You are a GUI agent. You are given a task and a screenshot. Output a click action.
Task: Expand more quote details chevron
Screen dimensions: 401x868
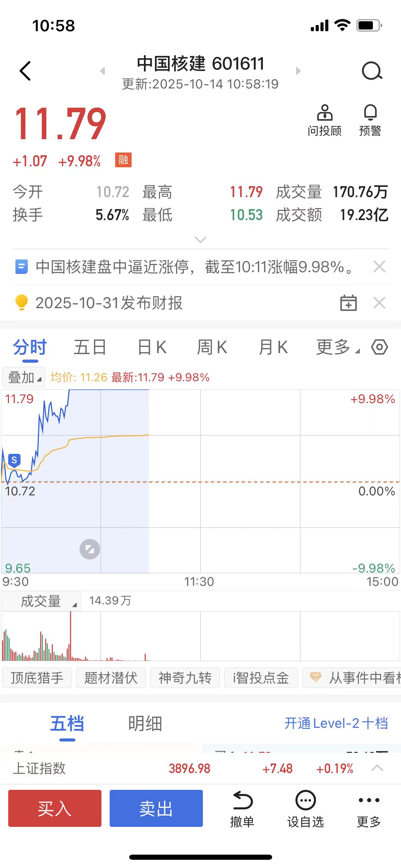pyautogui.click(x=200, y=239)
